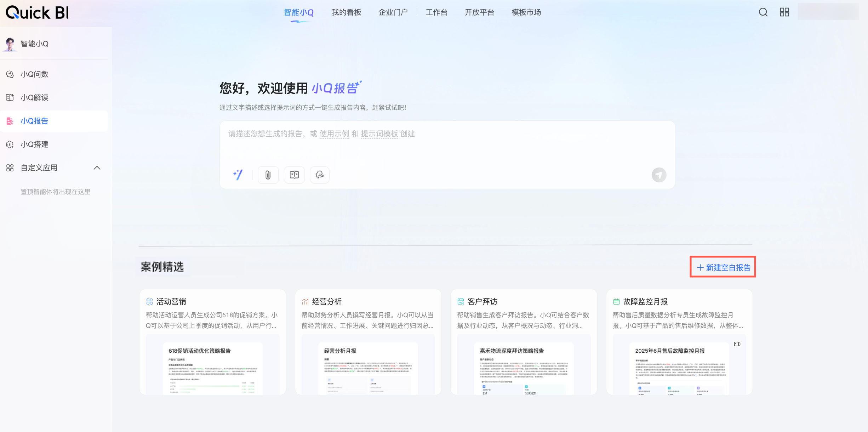The height and width of the screenshot is (432, 868).
Task: Select 小Q解读 in the sidebar
Action: click(x=34, y=98)
